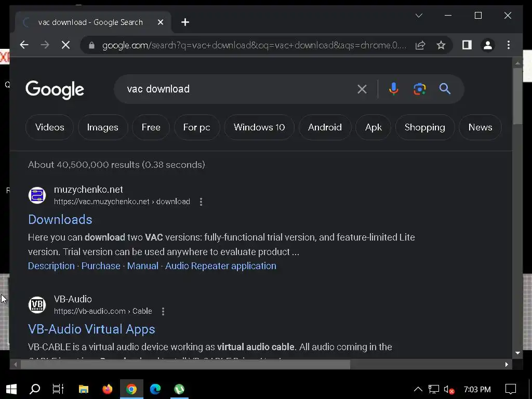Image resolution: width=532 pixels, height=399 pixels.
Task: Switch to Shopping results
Action: click(425, 127)
